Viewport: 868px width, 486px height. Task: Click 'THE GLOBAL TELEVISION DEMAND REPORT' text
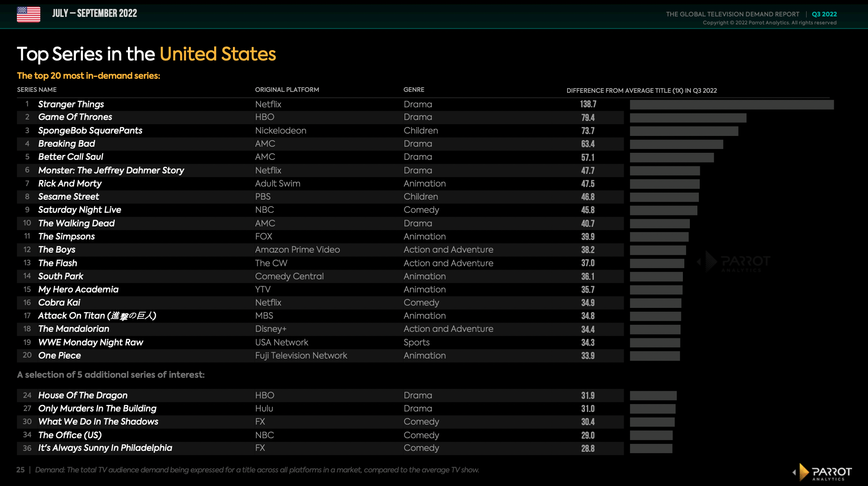(733, 14)
